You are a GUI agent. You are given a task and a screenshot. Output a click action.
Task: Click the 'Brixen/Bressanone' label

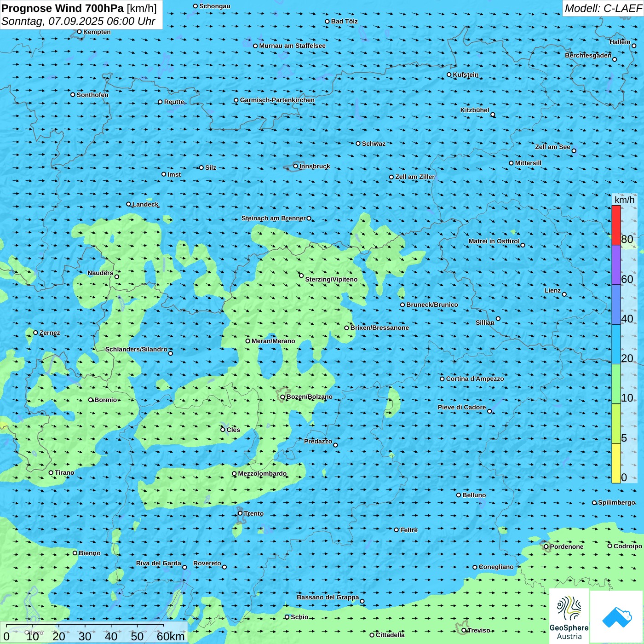tap(379, 328)
